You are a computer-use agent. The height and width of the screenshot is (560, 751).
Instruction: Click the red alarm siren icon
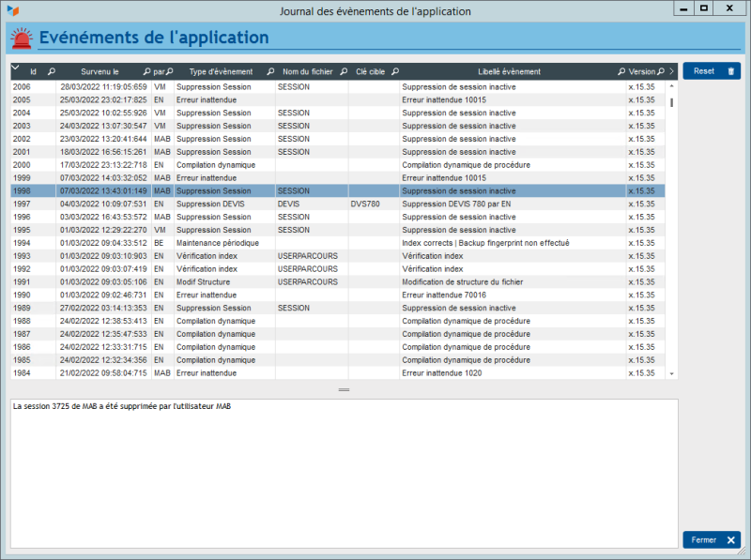[21, 39]
